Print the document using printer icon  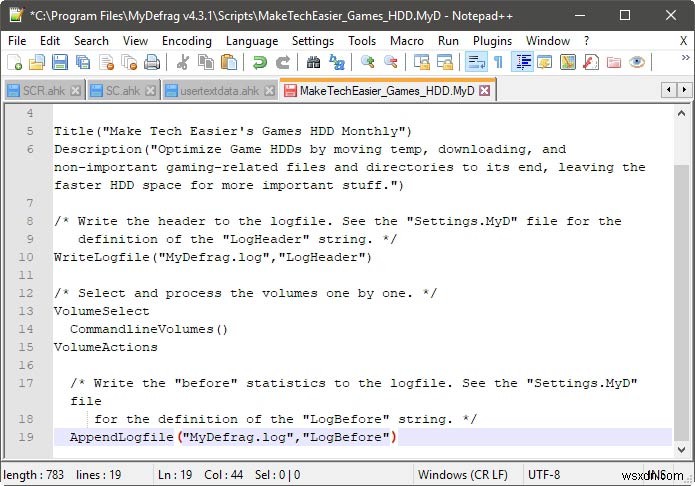152,62
